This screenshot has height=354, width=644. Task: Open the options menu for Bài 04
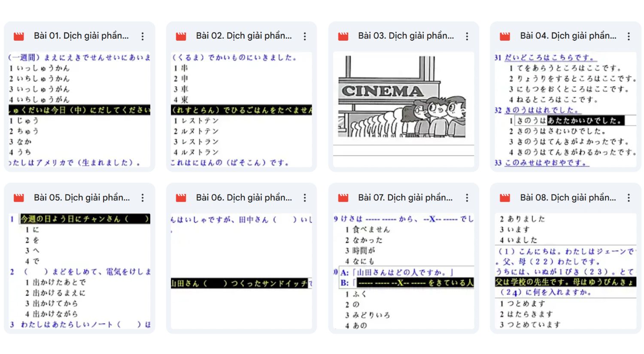point(629,36)
